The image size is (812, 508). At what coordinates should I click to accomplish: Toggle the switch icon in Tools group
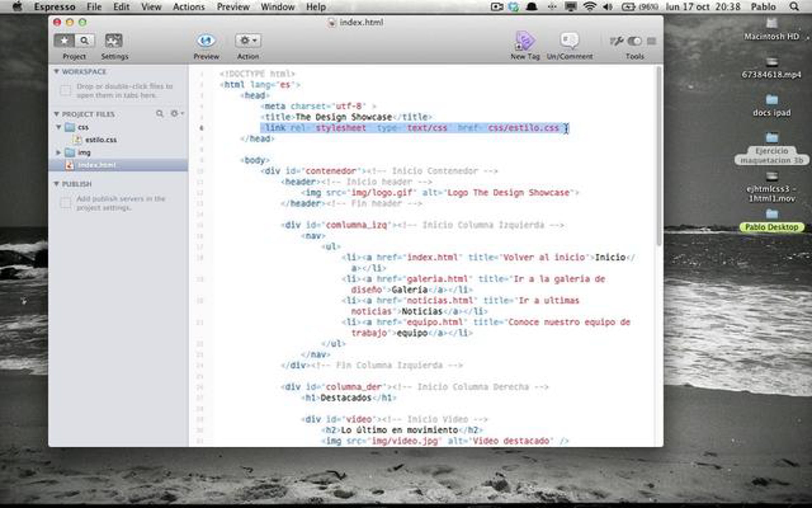[x=634, y=41]
